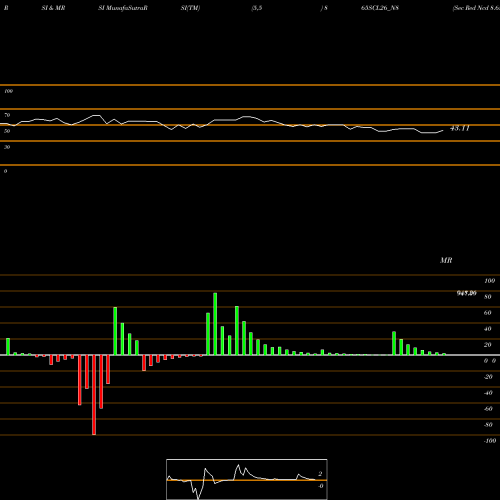Viewport: 500px width, 500px height.
Task: Click the 'Sec Red Ncd' title text
Action: click(471, 8)
